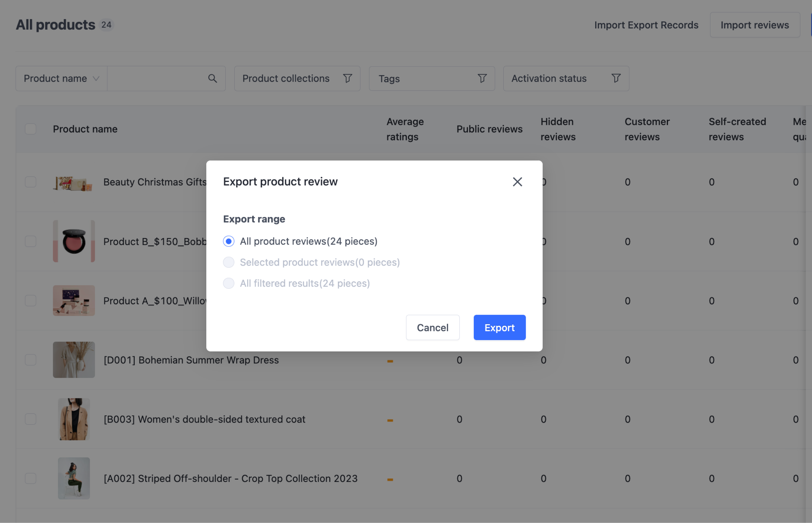Screen dimensions: 812x523
Task: Click the Women's double-sided textured coat image
Action: pos(74,419)
